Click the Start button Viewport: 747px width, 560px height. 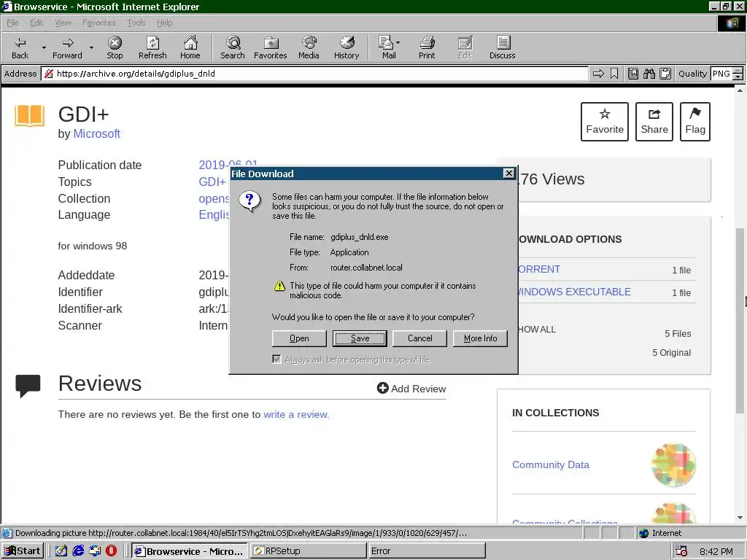[23, 551]
